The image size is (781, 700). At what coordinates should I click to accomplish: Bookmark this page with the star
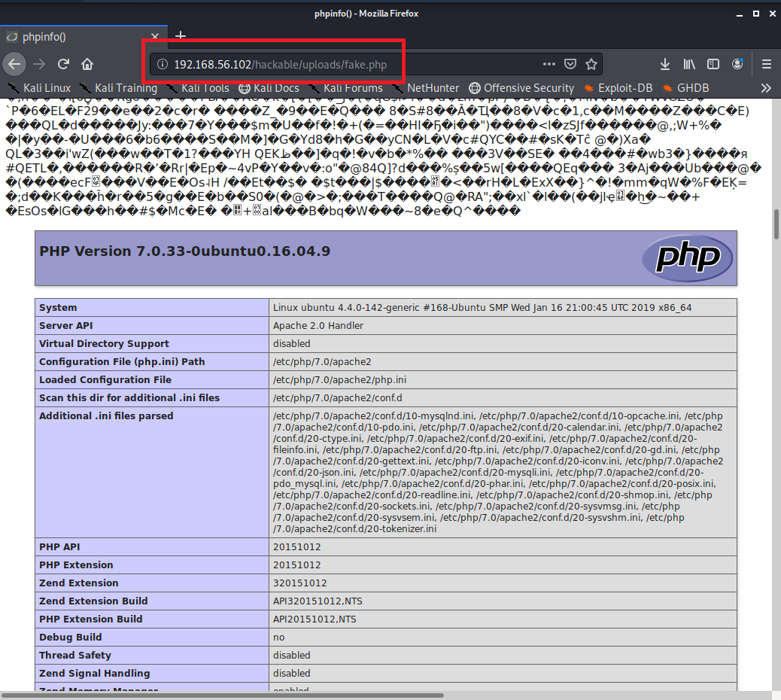[591, 64]
